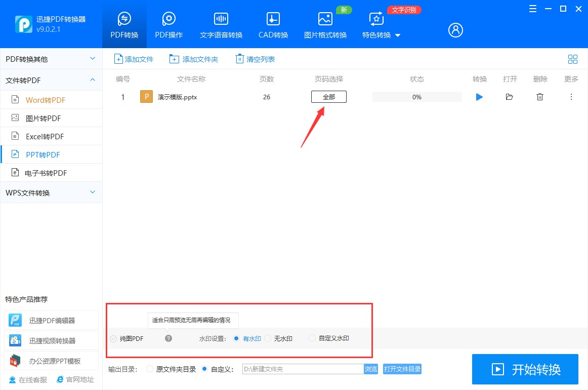Open the hamburger main menu icon
588x390 pixels.
tap(532, 9)
